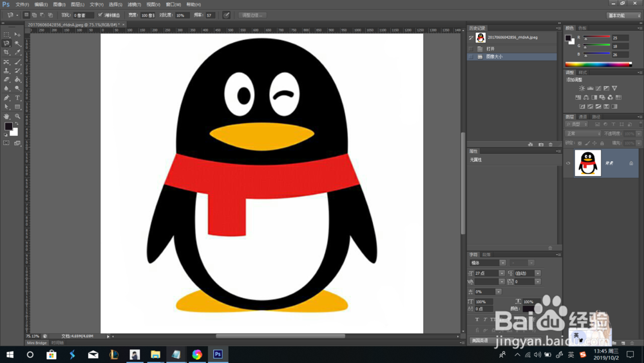Open the 基本功能 workspace dropdown
The image size is (644, 363).
coord(624,15)
